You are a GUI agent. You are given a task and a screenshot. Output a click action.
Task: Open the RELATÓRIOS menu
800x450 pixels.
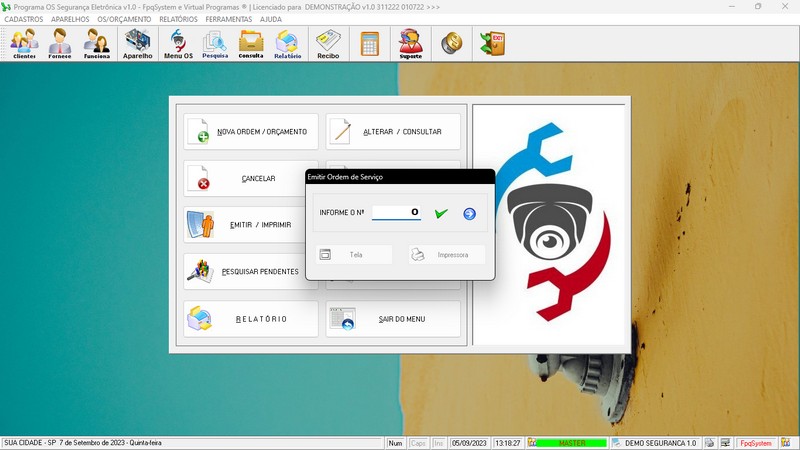pyautogui.click(x=178, y=19)
